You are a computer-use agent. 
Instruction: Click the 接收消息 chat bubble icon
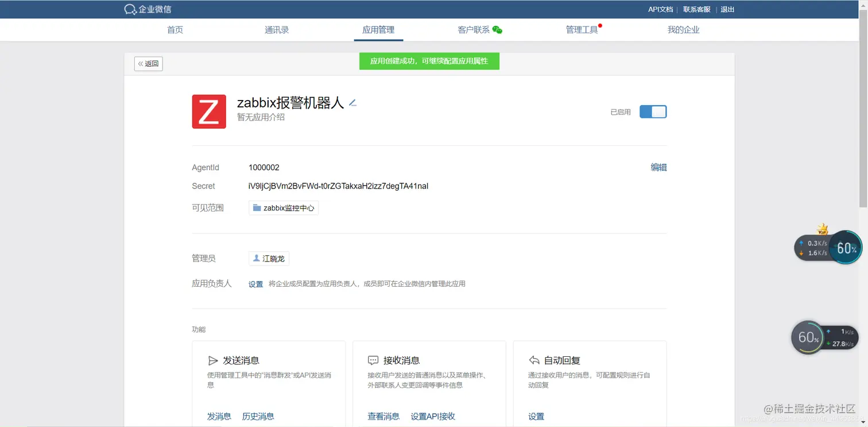coord(374,360)
